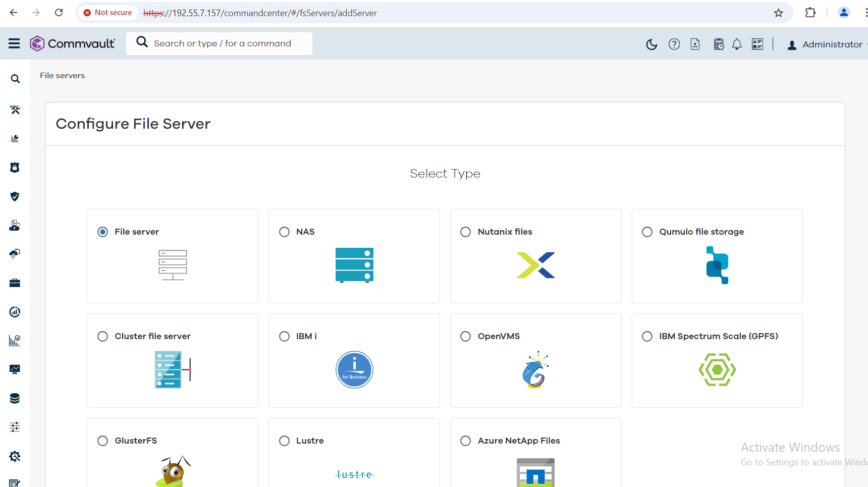Click the File servers breadcrumb link
This screenshot has height=487, width=868.
click(63, 76)
